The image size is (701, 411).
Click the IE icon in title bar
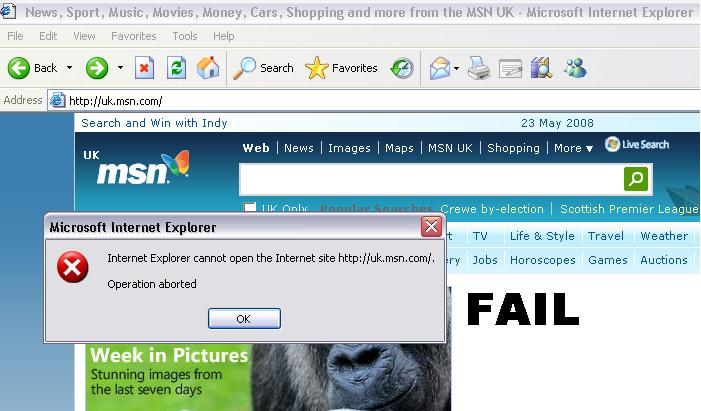click(8, 10)
